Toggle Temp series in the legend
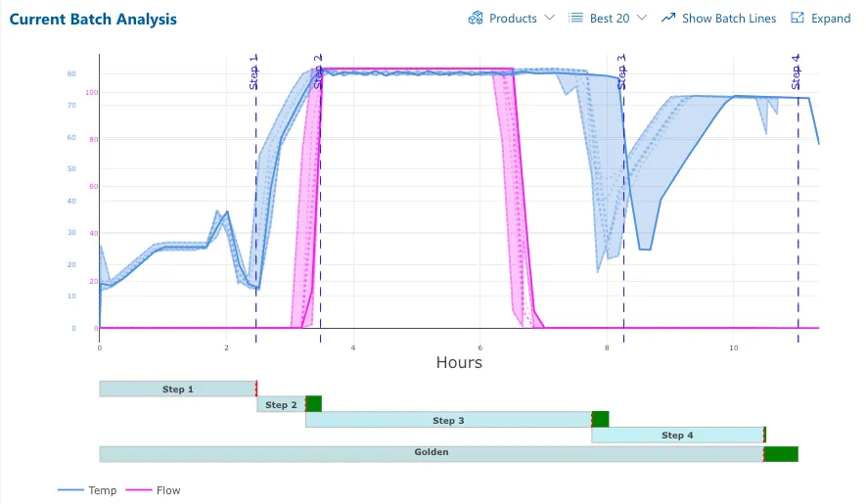 [87, 490]
